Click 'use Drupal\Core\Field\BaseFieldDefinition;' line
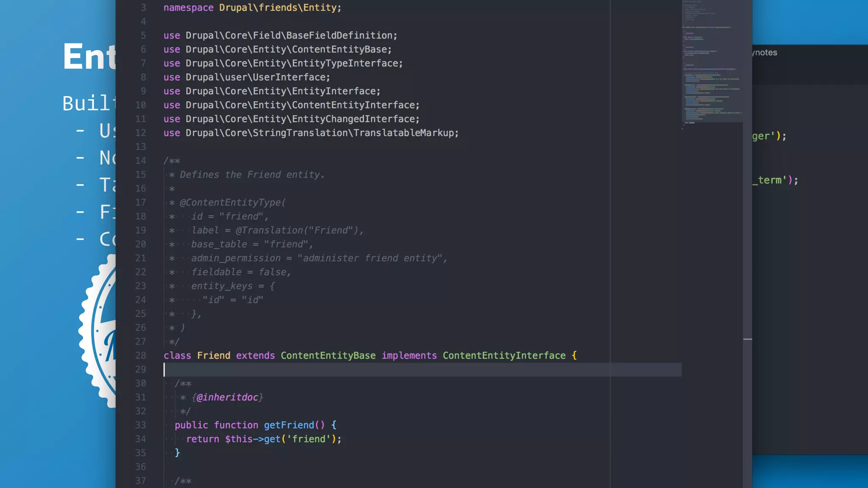 tap(280, 36)
